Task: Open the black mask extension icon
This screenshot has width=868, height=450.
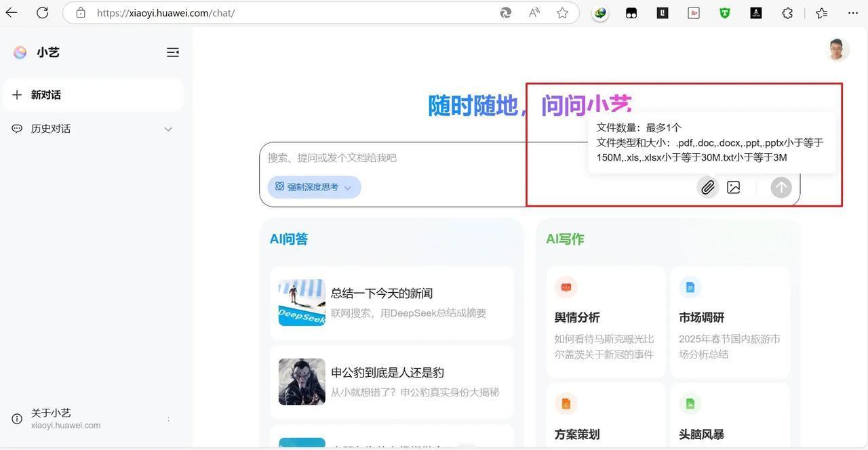Action: point(631,13)
